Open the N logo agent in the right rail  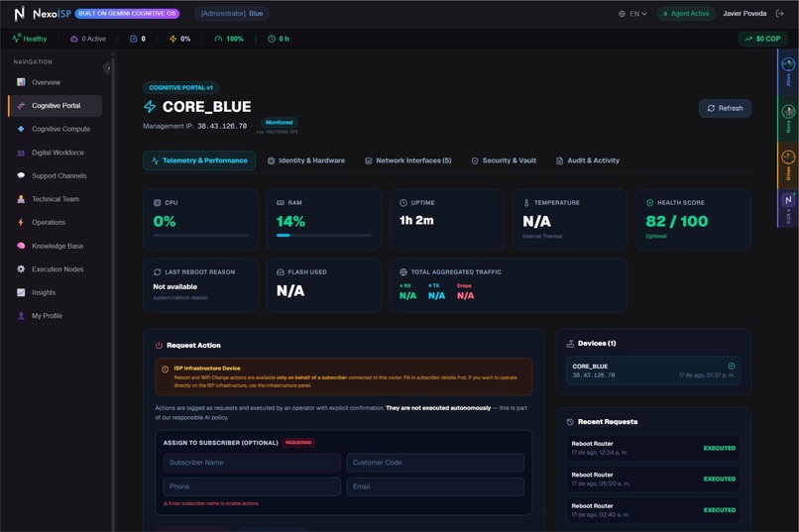(x=788, y=200)
